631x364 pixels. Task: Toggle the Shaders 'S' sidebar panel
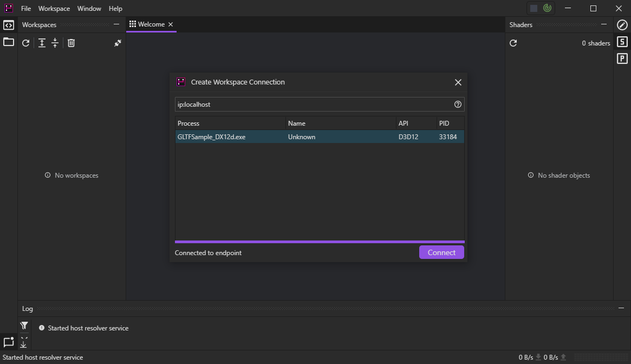click(622, 42)
